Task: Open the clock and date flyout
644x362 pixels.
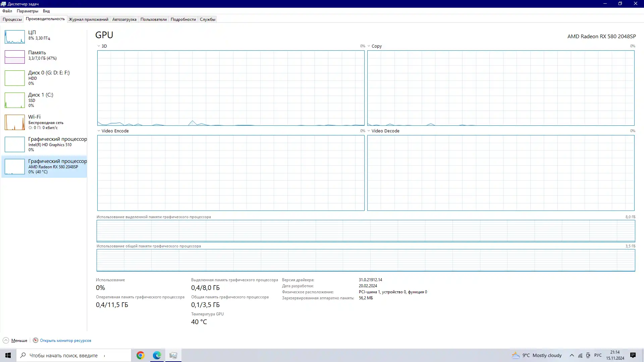Action: pos(615,355)
